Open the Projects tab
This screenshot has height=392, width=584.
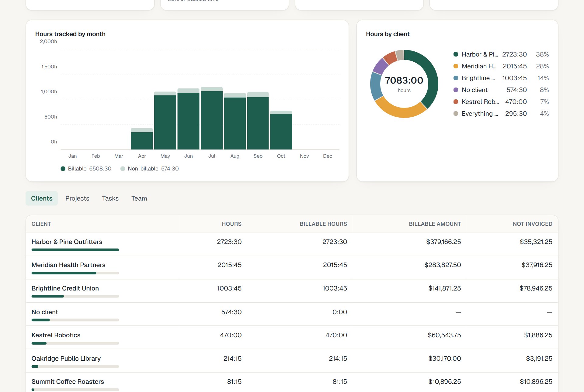(77, 198)
